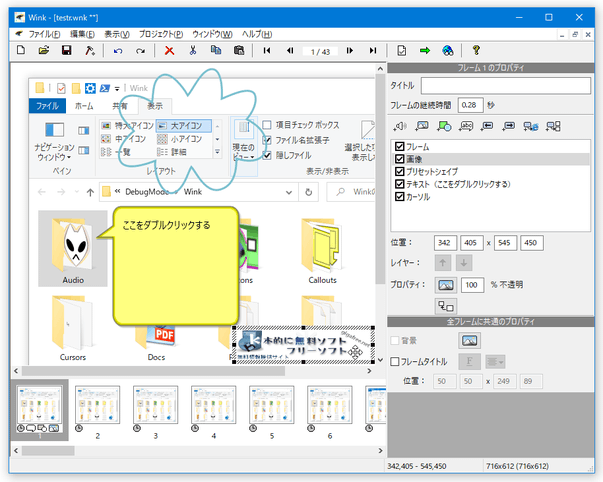
Task: Click the image properties button next to プロパティ
Action: 446,285
